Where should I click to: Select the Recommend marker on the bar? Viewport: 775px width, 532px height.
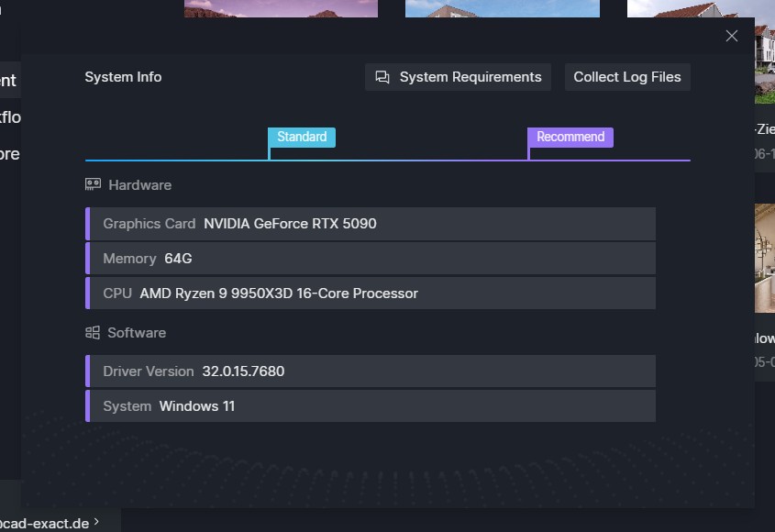point(570,137)
